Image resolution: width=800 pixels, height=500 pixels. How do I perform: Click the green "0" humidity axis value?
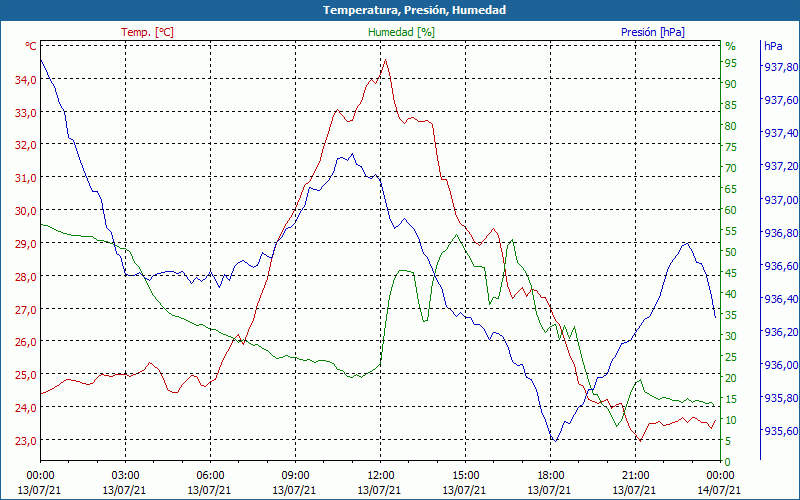point(728,462)
